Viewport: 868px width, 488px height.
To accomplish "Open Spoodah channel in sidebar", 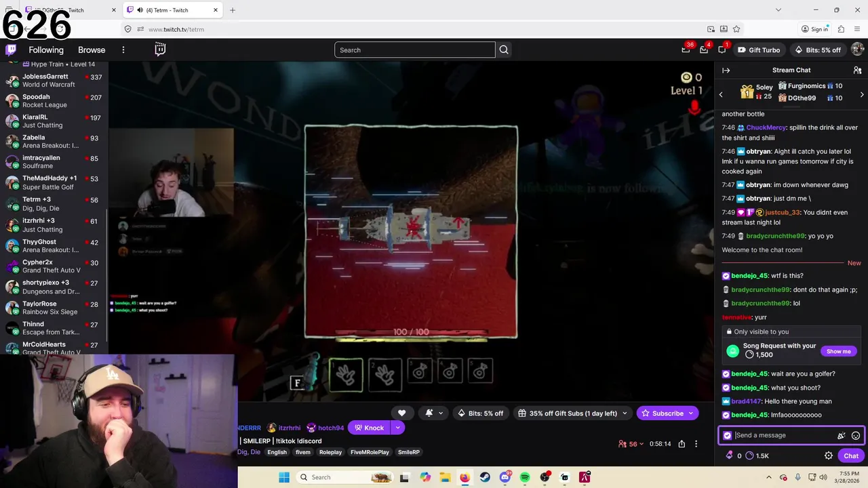I will coord(54,100).
